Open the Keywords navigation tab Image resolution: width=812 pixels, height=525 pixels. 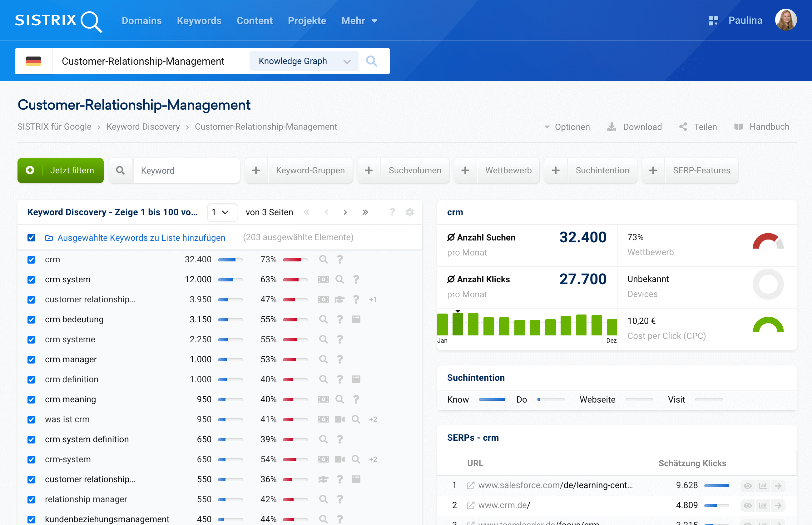[199, 21]
